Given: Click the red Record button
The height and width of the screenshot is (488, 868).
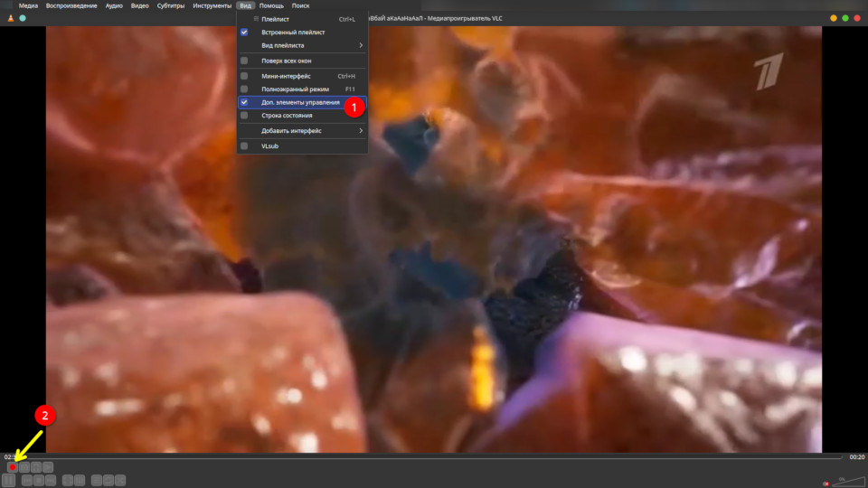Looking at the screenshot, I should pos(13,467).
